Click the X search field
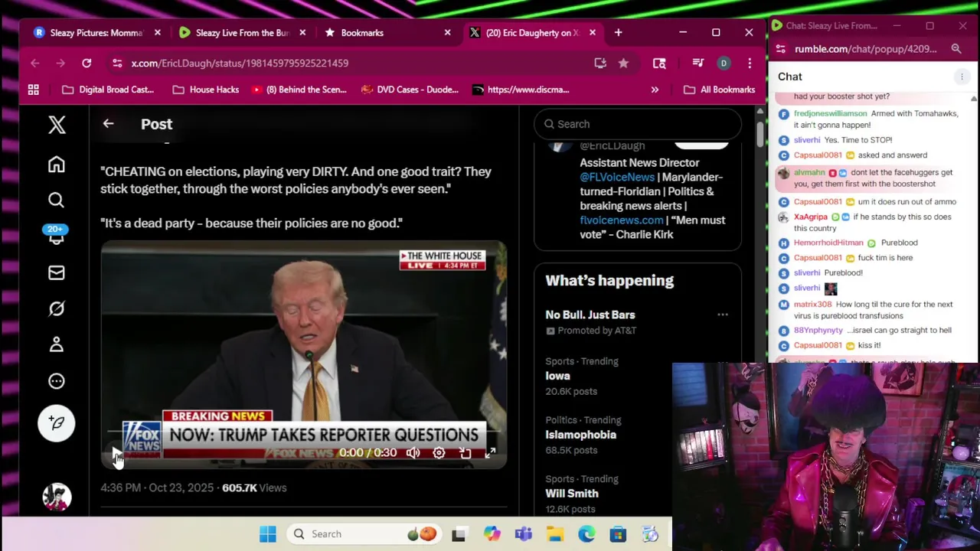 click(x=638, y=124)
